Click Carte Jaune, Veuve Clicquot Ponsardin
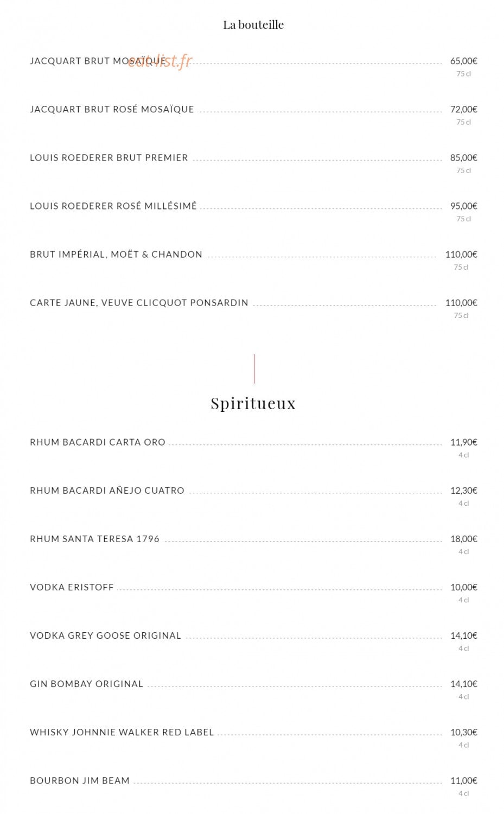The height and width of the screenshot is (814, 504). [x=139, y=303]
